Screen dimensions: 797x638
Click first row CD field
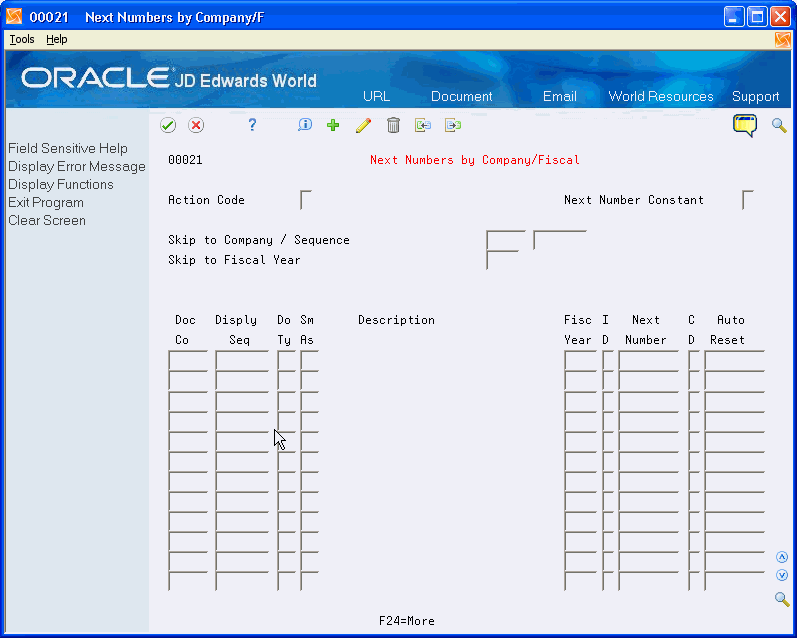(694, 360)
